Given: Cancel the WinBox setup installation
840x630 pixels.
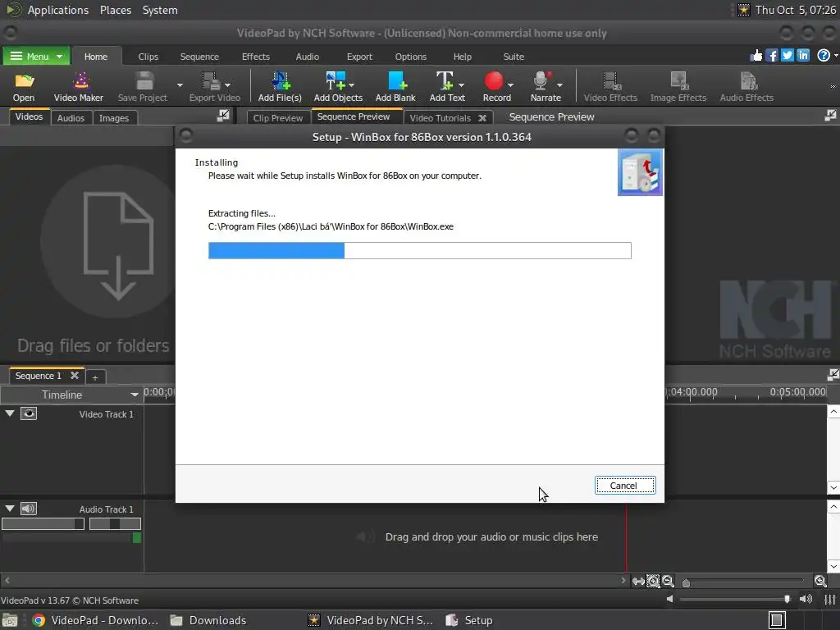Looking at the screenshot, I should click(624, 486).
